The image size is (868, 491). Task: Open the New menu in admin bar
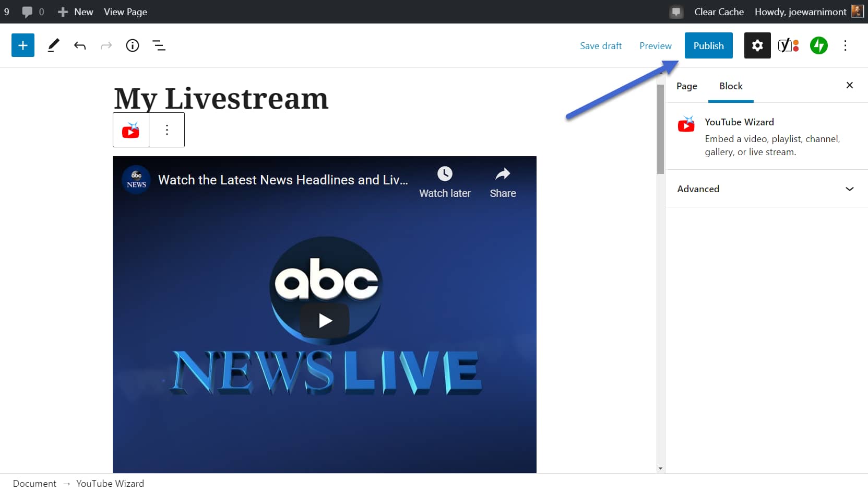76,11
